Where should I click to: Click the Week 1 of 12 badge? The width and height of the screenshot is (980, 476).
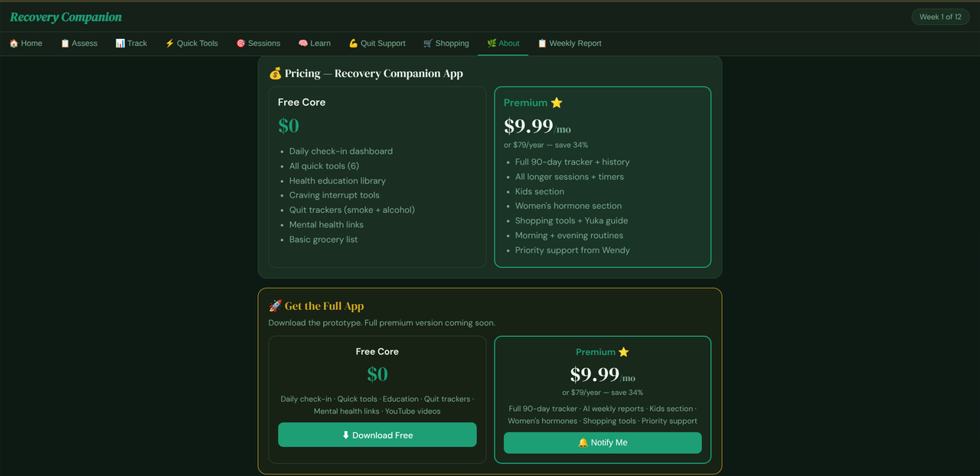(940, 17)
